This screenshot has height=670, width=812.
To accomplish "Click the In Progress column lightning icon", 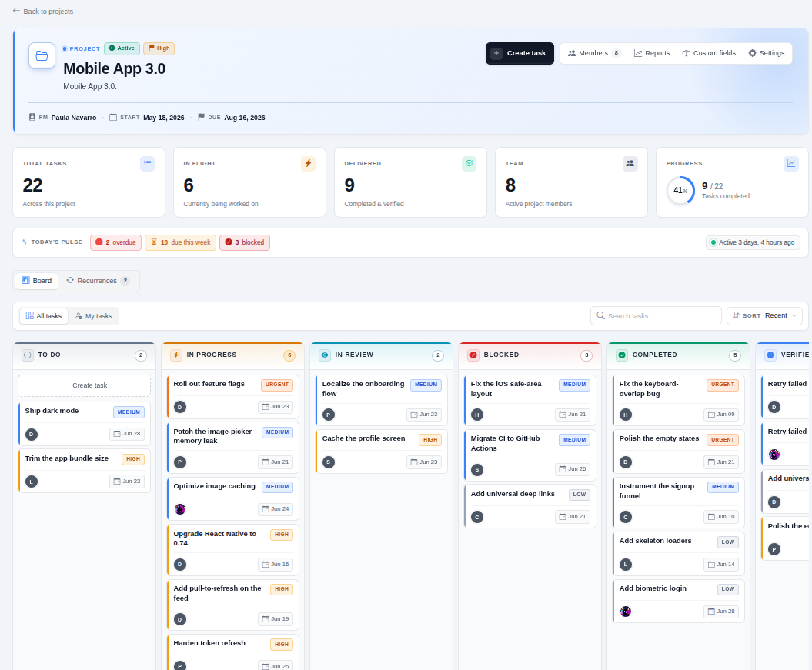I will tap(176, 355).
